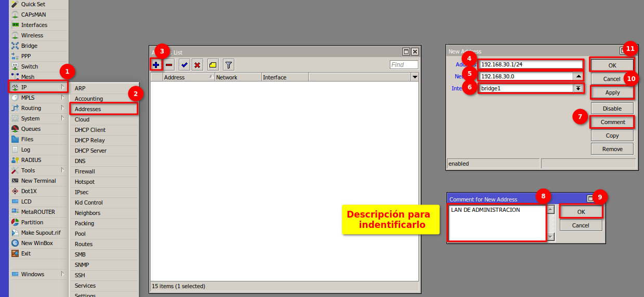Click the red X disable icon
This screenshot has width=644, height=297.
(x=198, y=65)
